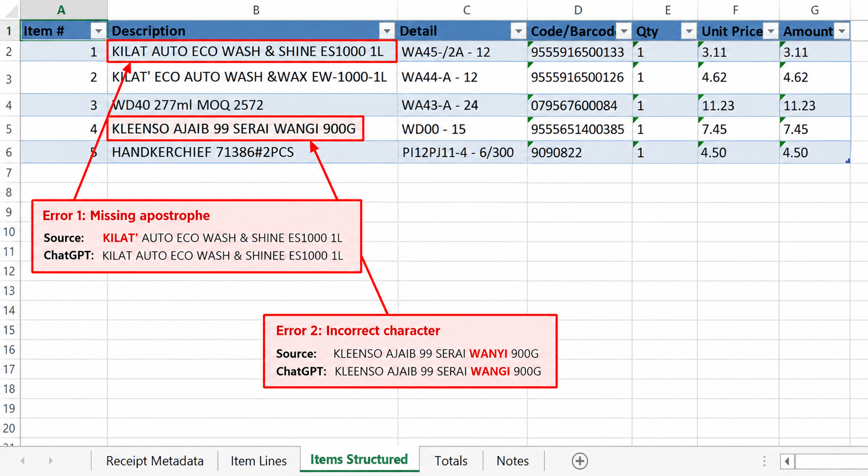Open the Qty column filter dropdown
Screen dimensions: 868x476
689,31
